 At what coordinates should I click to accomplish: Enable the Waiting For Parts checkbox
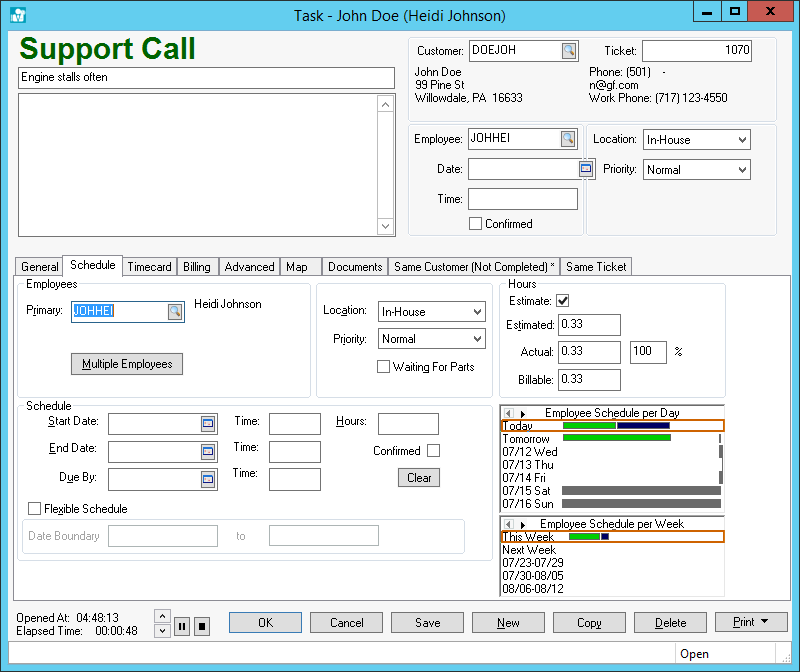coord(383,367)
